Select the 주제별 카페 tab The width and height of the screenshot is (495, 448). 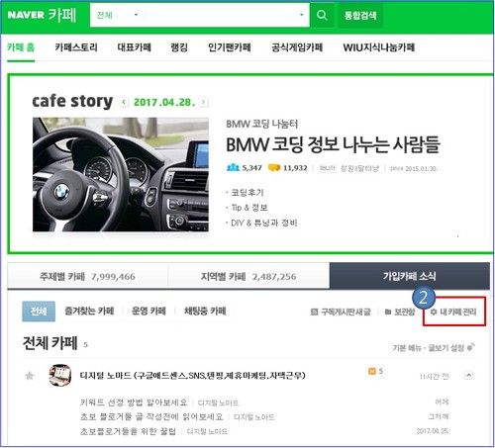87,276
